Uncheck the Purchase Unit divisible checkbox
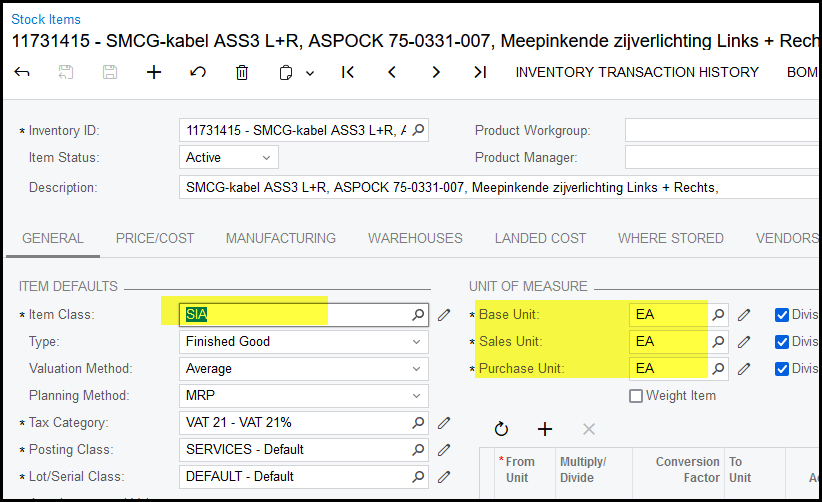 click(782, 368)
